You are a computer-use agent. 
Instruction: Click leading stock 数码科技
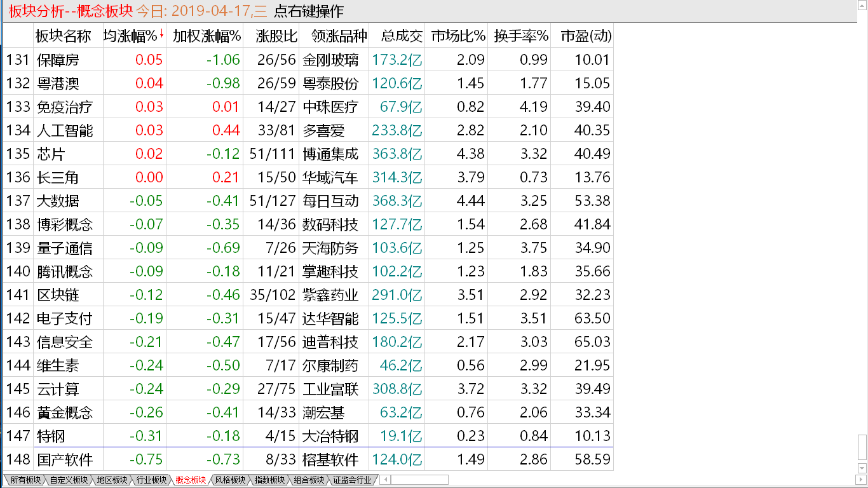330,224
